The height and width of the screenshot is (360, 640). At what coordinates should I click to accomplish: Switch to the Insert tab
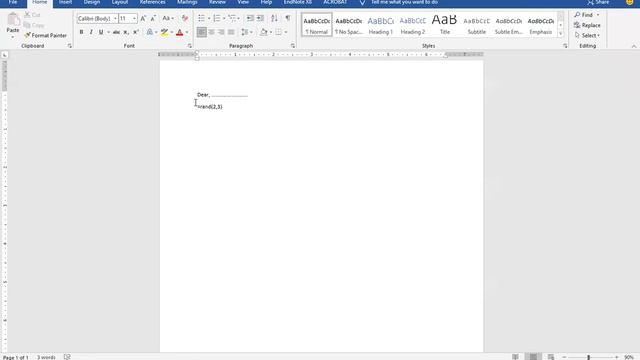(x=66, y=2)
